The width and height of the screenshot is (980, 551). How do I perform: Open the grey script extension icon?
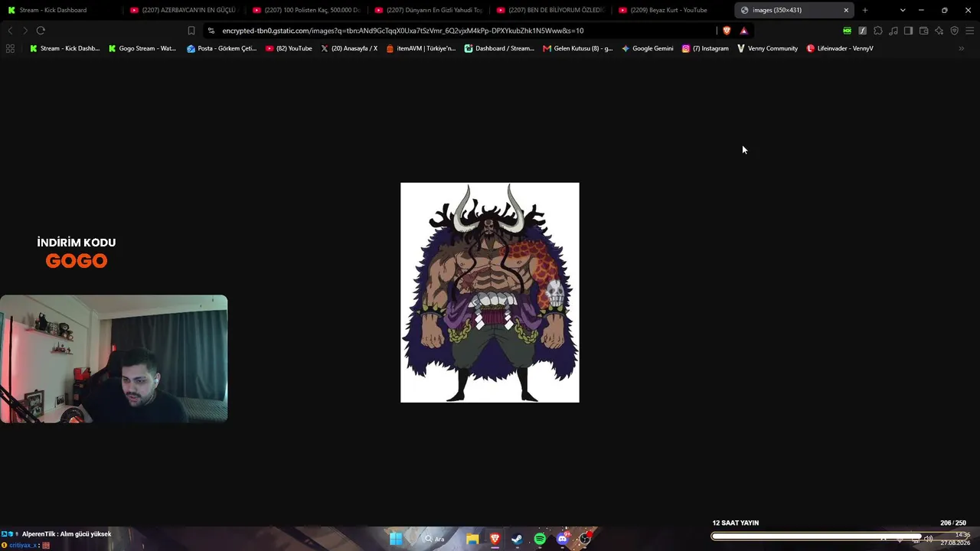[x=862, y=31]
